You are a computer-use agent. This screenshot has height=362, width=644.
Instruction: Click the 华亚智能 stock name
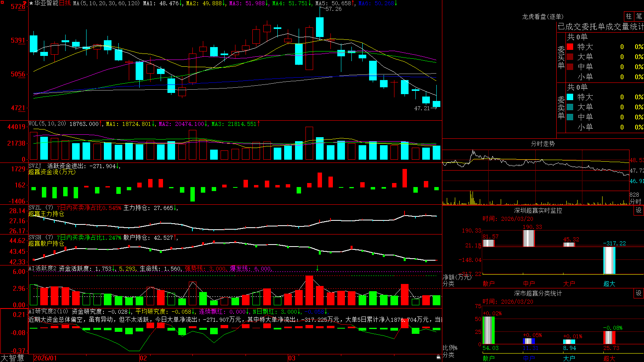pyautogui.click(x=46, y=3)
